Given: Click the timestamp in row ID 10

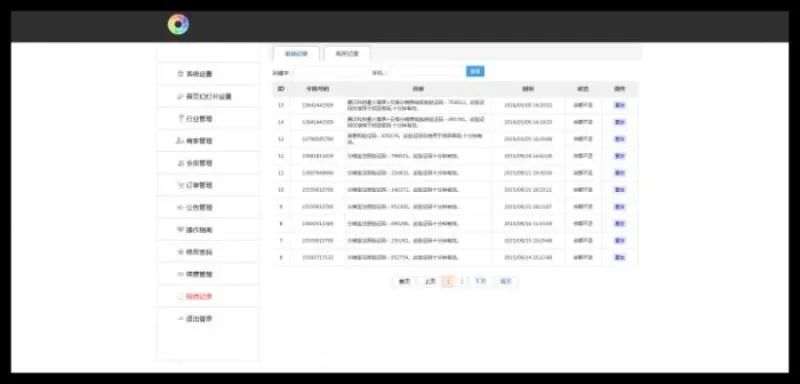Looking at the screenshot, I should point(528,190).
